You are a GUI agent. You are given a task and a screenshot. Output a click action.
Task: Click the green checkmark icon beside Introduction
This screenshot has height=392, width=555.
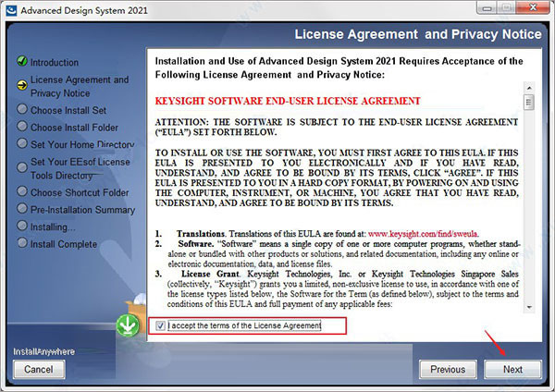click(x=22, y=61)
